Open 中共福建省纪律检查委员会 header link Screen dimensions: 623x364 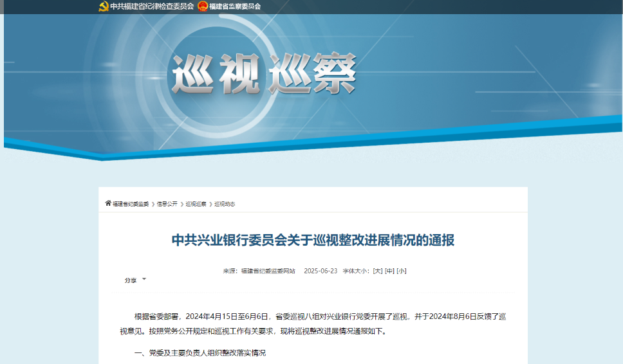click(x=152, y=6)
